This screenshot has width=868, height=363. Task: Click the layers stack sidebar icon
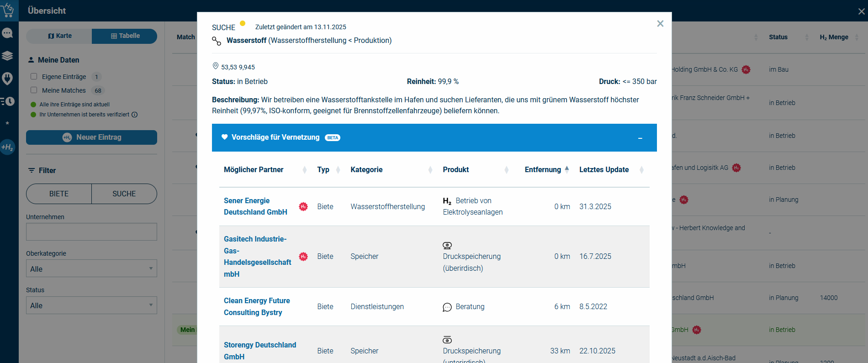[x=7, y=56]
